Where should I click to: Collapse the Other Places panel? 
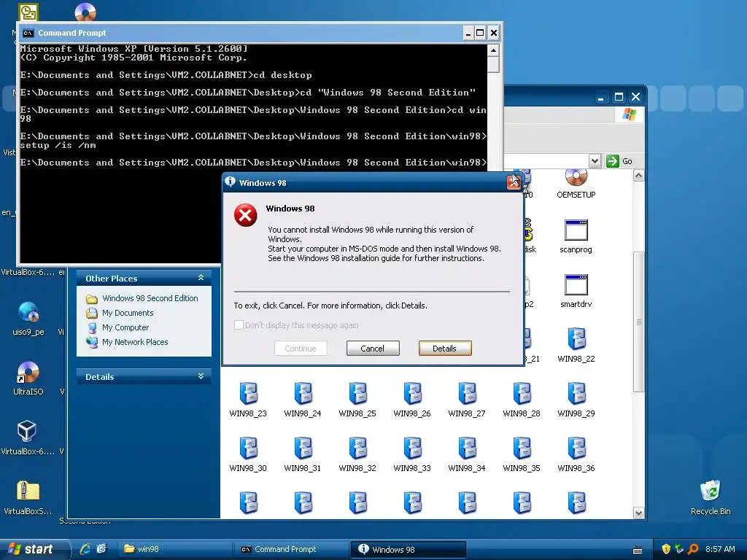[x=201, y=278]
